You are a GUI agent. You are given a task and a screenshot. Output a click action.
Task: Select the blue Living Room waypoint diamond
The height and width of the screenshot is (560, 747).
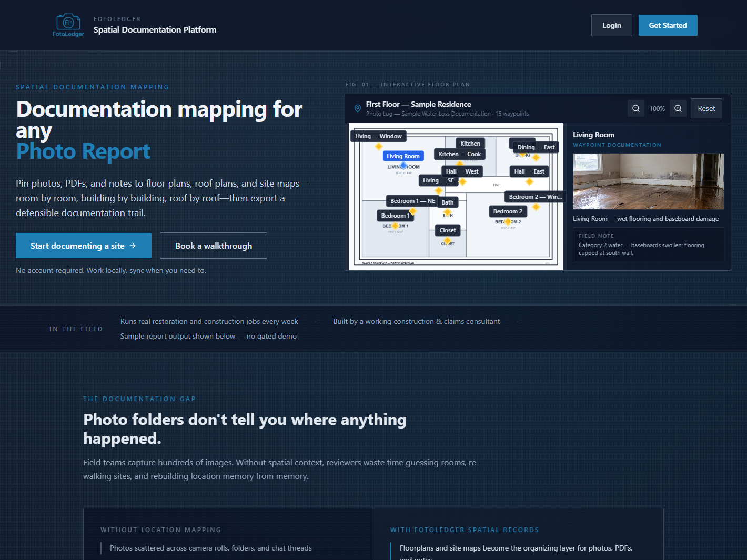(403, 166)
